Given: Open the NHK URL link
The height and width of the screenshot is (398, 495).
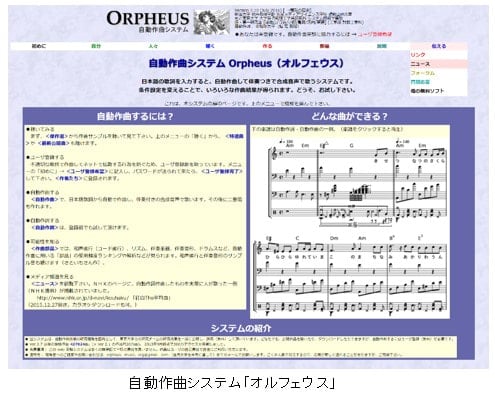Looking at the screenshot, I should 83,298.
